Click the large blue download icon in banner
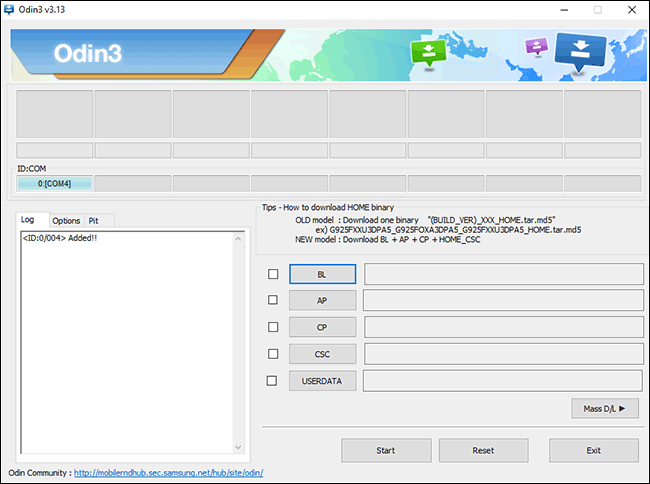 [580, 51]
